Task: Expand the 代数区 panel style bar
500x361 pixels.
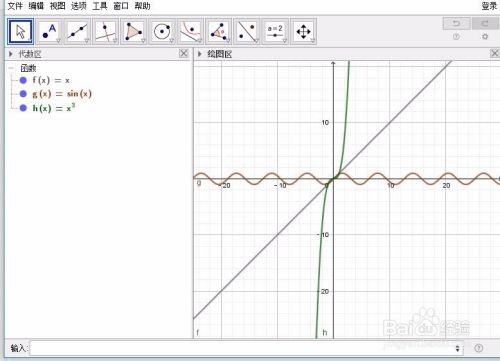Action: coord(11,54)
